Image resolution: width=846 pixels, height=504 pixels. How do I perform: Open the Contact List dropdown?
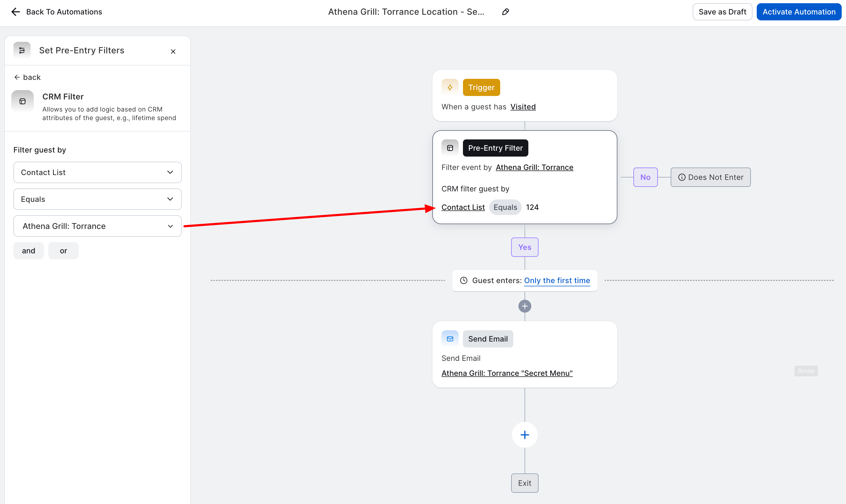97,172
